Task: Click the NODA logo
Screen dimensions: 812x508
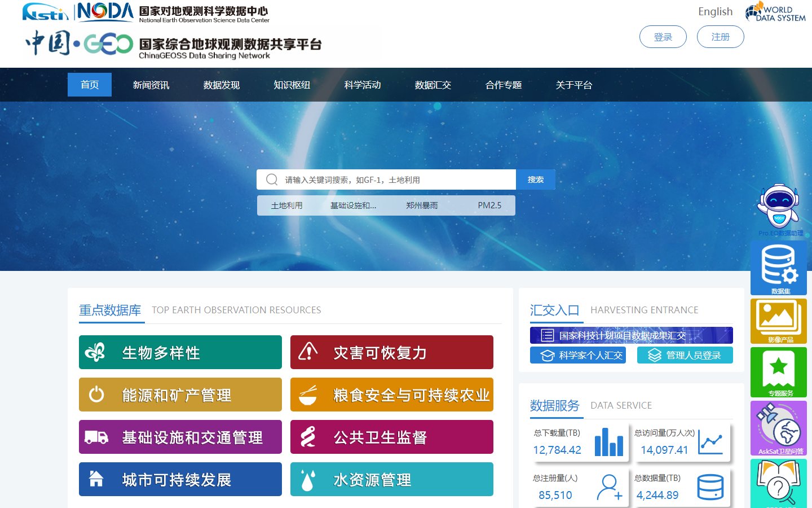Action: (105, 12)
